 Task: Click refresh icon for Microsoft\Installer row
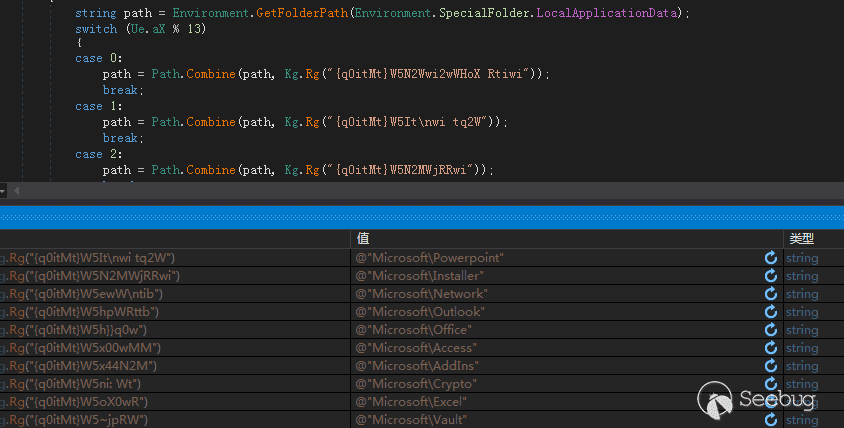pyautogui.click(x=770, y=276)
